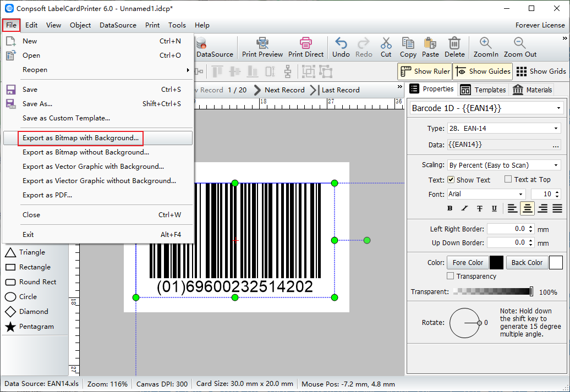The height and width of the screenshot is (392, 570).
Task: Select the Diamond shape tool
Action: click(x=26, y=312)
